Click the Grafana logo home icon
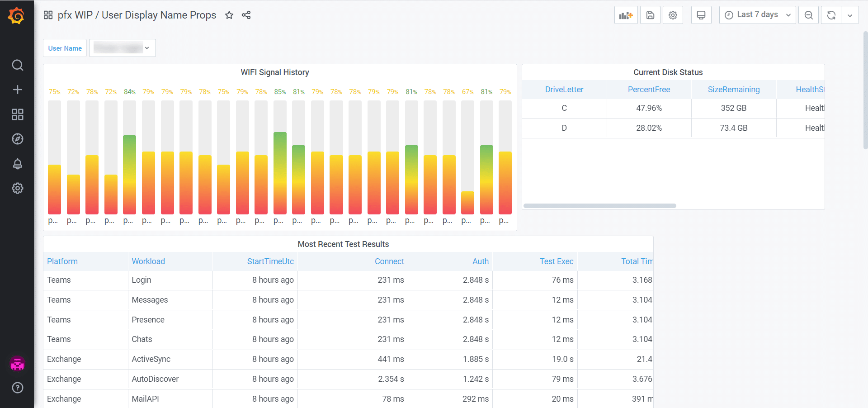Screen dimensions: 868x408 pyautogui.click(x=17, y=16)
